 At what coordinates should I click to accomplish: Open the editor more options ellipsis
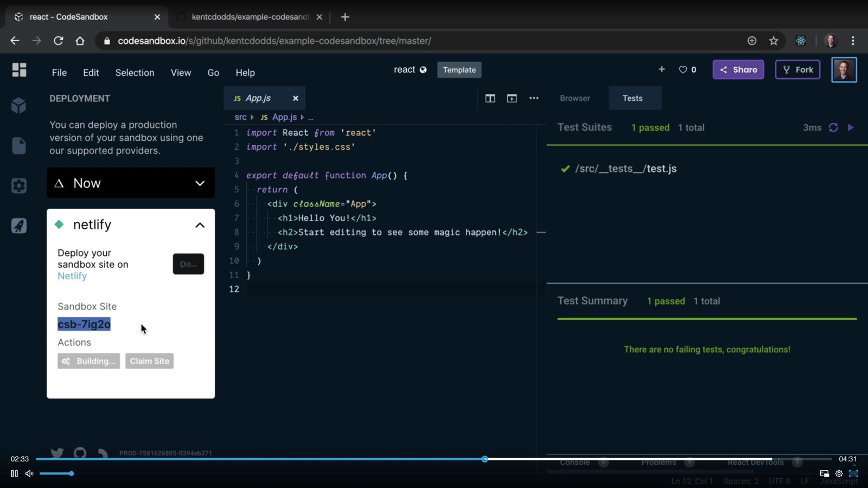pos(534,98)
